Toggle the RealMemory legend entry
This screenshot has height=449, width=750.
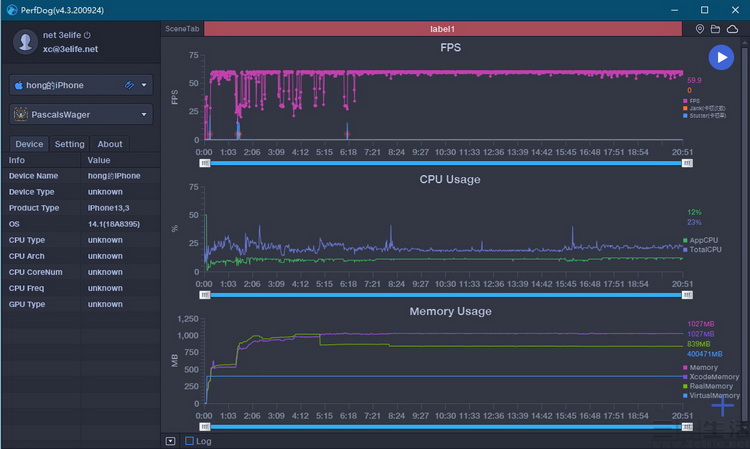708,386
